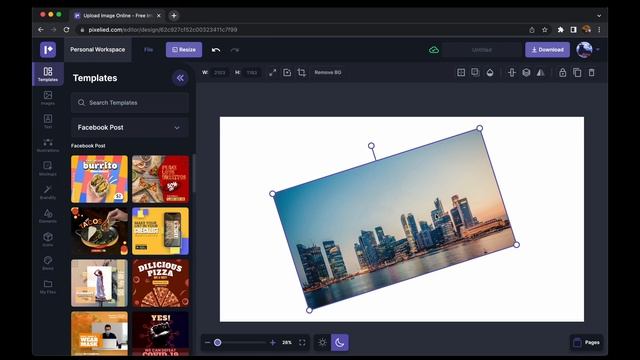The height and width of the screenshot is (360, 640).
Task: Open the Text sidebar panel
Action: point(48,121)
